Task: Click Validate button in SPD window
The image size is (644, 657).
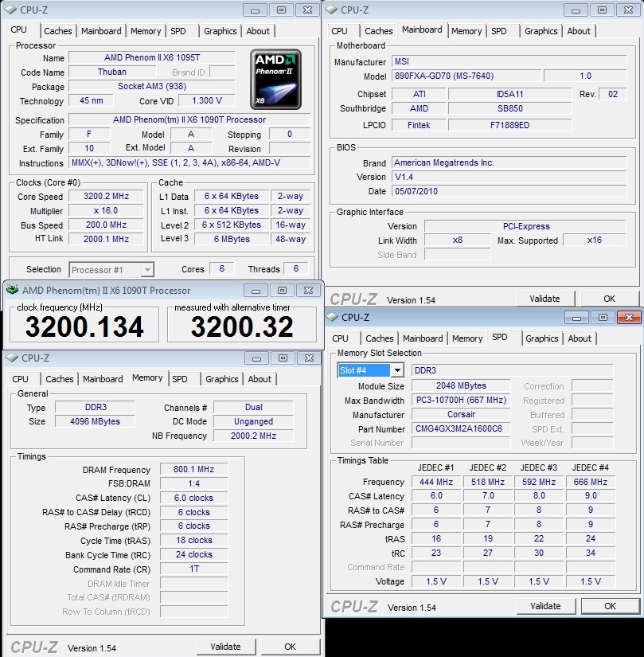Action: click(544, 606)
